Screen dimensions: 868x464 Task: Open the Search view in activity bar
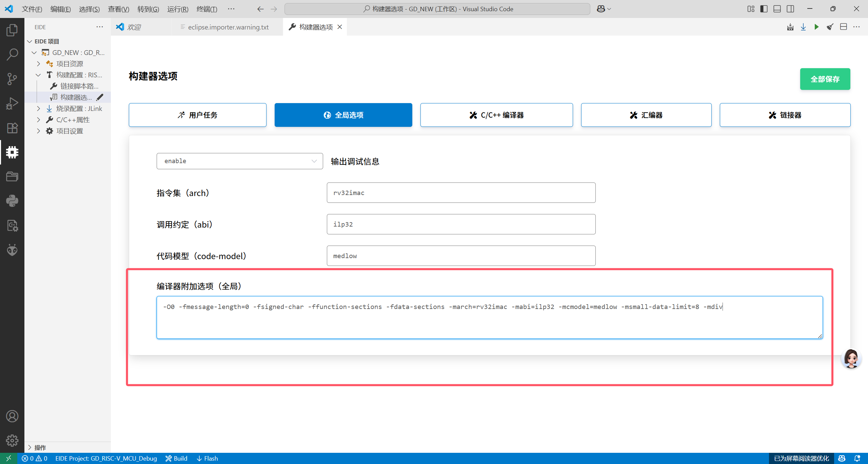coord(12,54)
